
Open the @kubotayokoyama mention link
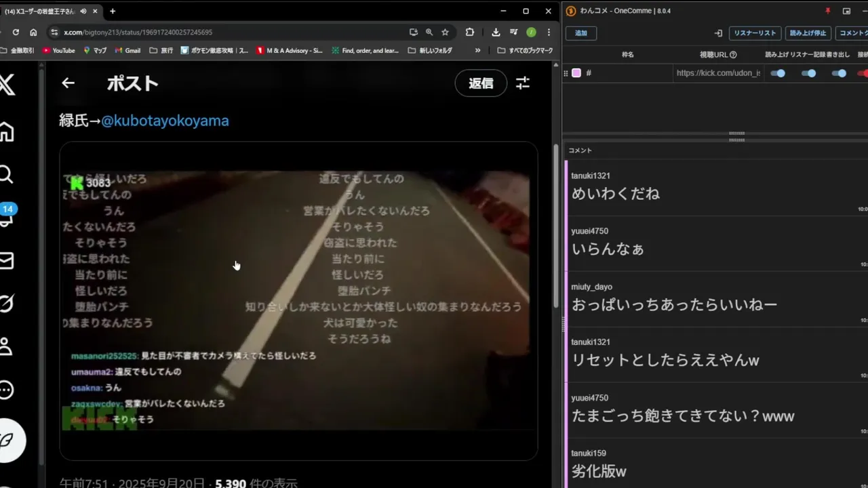pyautogui.click(x=165, y=121)
